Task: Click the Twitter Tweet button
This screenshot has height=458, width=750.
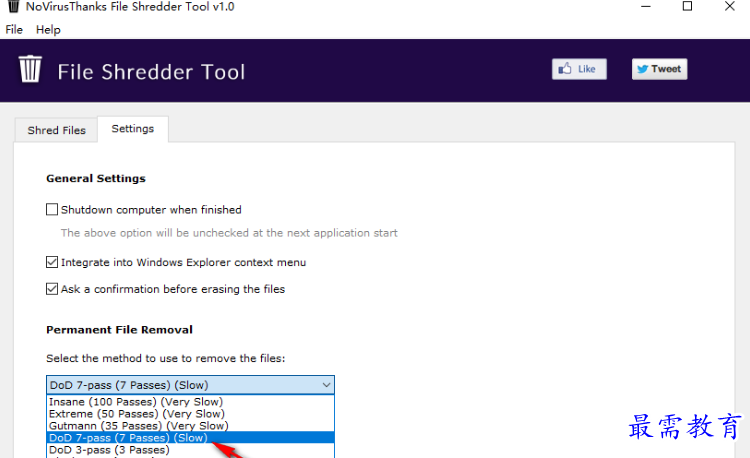Action: (x=659, y=69)
